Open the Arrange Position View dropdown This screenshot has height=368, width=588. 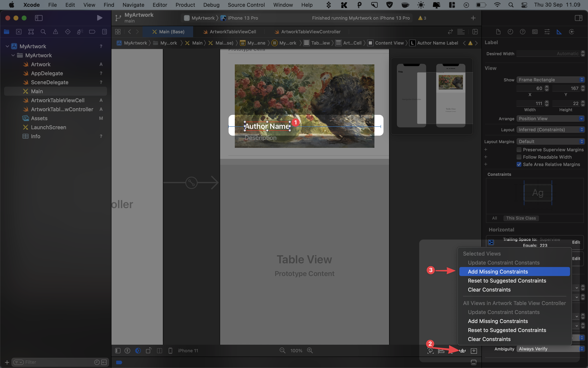tap(550, 119)
